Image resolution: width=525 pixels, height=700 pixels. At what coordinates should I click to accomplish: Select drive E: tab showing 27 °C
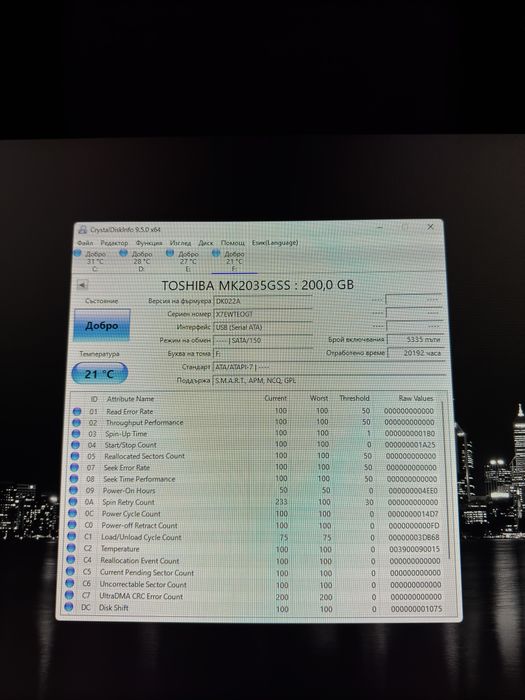coord(184,261)
